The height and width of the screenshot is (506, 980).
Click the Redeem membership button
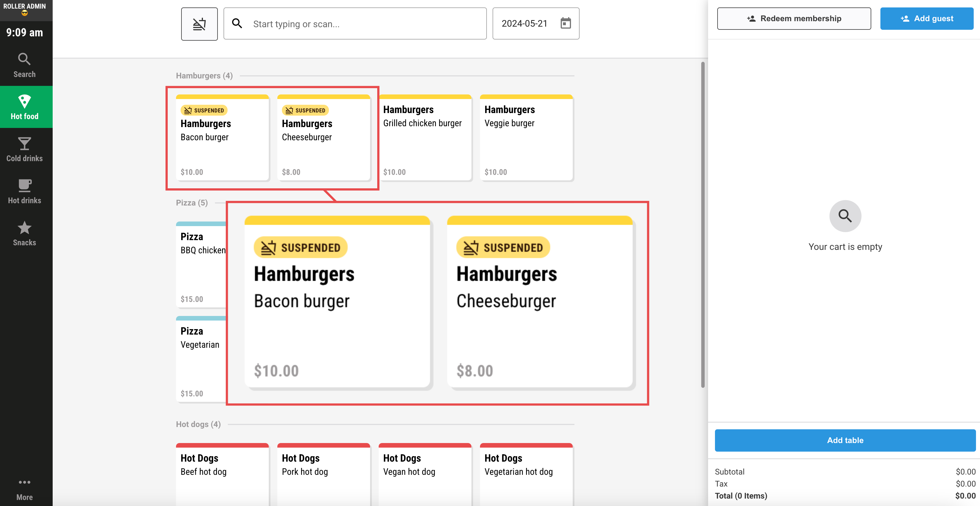(x=794, y=18)
